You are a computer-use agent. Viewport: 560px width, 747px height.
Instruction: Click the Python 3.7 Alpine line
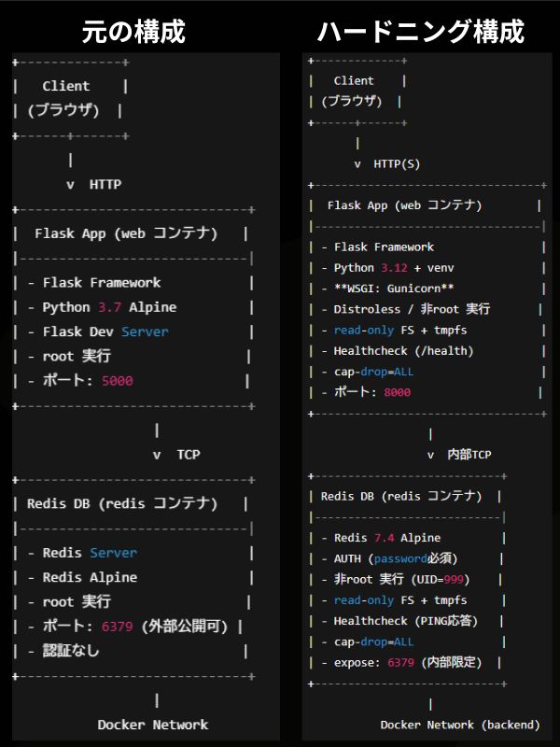[109, 307]
